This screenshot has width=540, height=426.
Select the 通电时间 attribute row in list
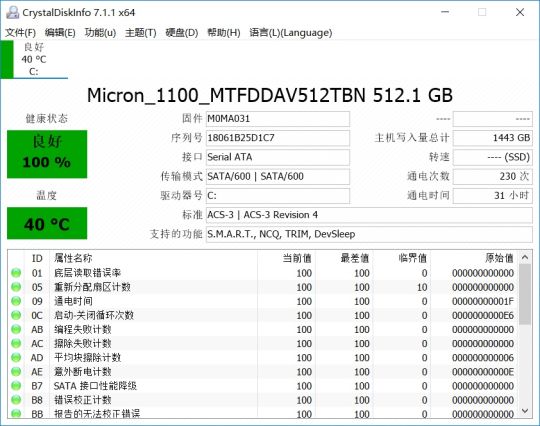click(263, 301)
